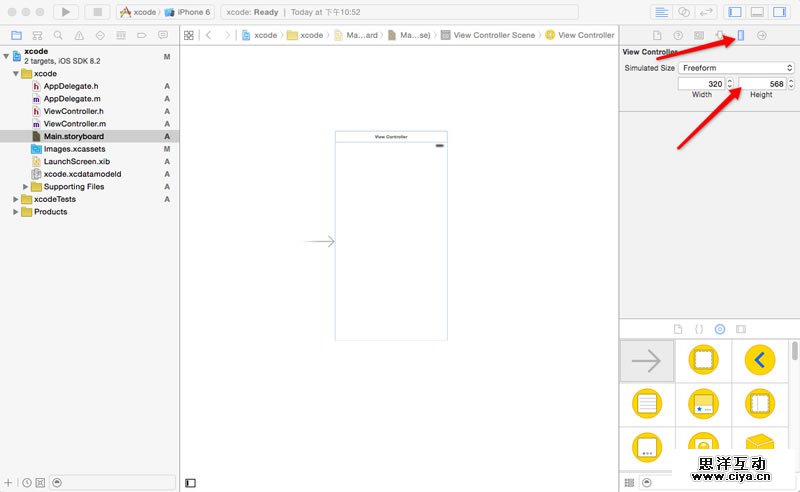Toggle the left Navigator panel visibility
The height and width of the screenshot is (492, 800).
pyautogui.click(x=734, y=12)
